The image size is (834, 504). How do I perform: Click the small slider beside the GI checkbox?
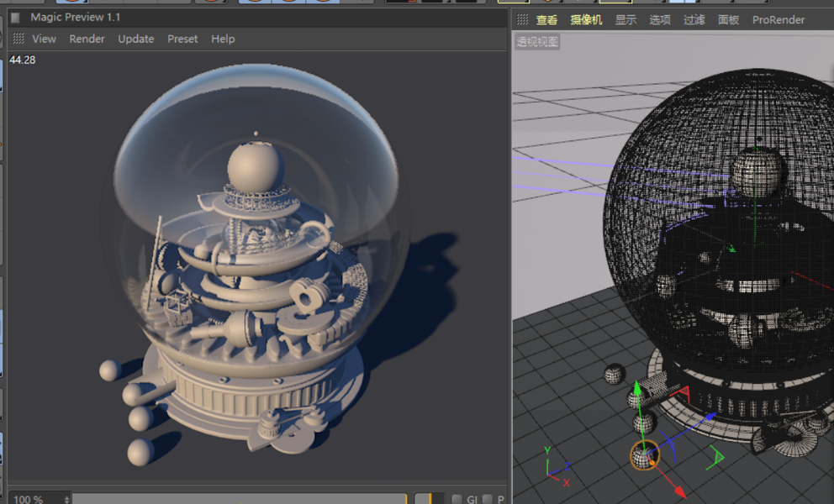pyautogui.click(x=429, y=499)
